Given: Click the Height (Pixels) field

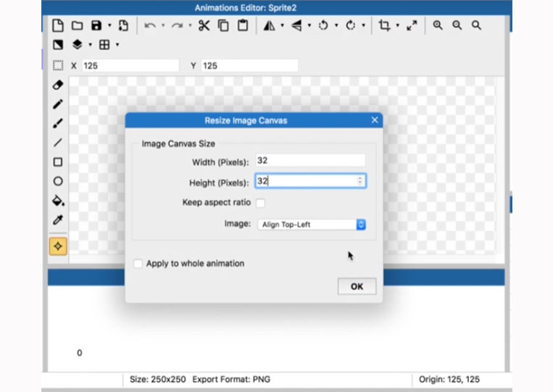Looking at the screenshot, I should click(311, 181).
